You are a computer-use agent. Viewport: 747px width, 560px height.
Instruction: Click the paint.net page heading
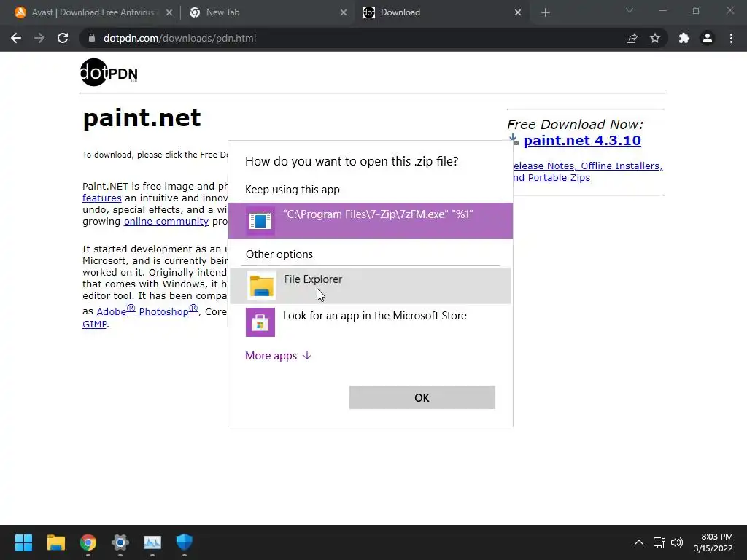coord(142,117)
